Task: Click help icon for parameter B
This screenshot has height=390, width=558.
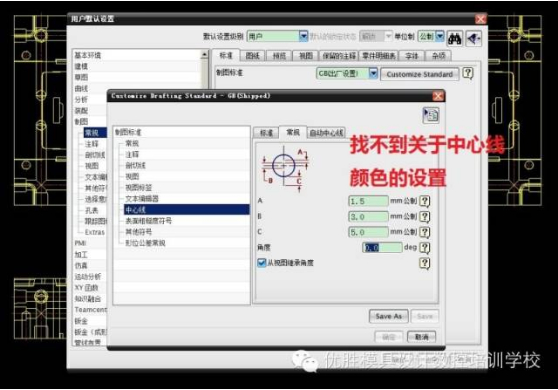Action: (425, 217)
